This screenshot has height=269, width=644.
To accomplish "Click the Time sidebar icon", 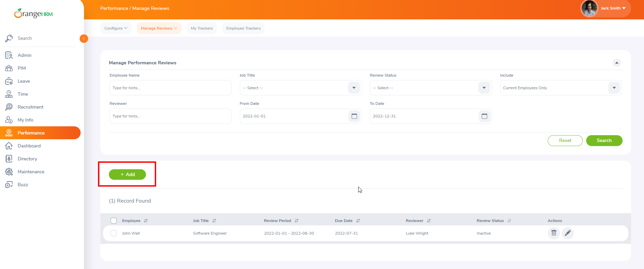I will (9, 94).
